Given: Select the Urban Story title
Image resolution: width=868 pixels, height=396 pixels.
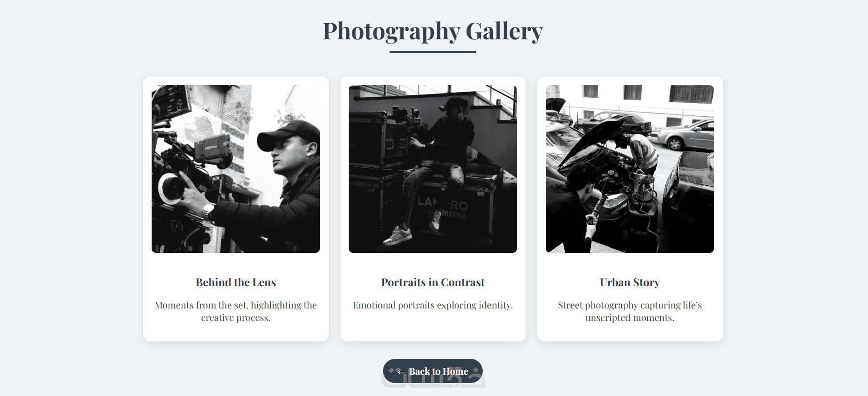Looking at the screenshot, I should point(630,283).
